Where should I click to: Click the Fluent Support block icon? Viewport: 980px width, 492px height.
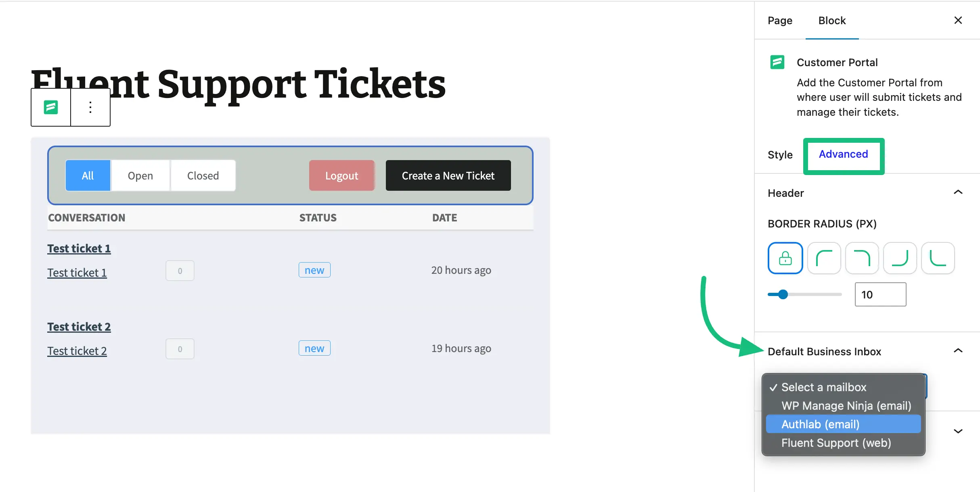click(x=51, y=107)
